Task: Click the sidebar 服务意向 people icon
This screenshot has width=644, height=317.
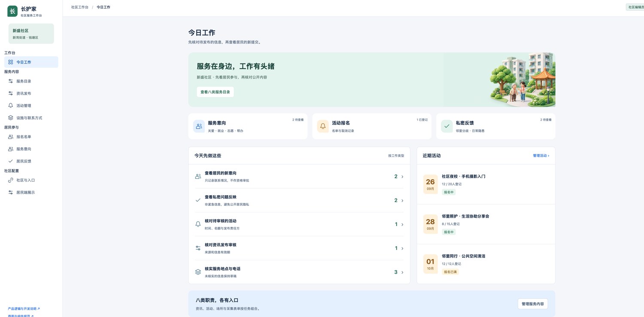Action: (11, 149)
